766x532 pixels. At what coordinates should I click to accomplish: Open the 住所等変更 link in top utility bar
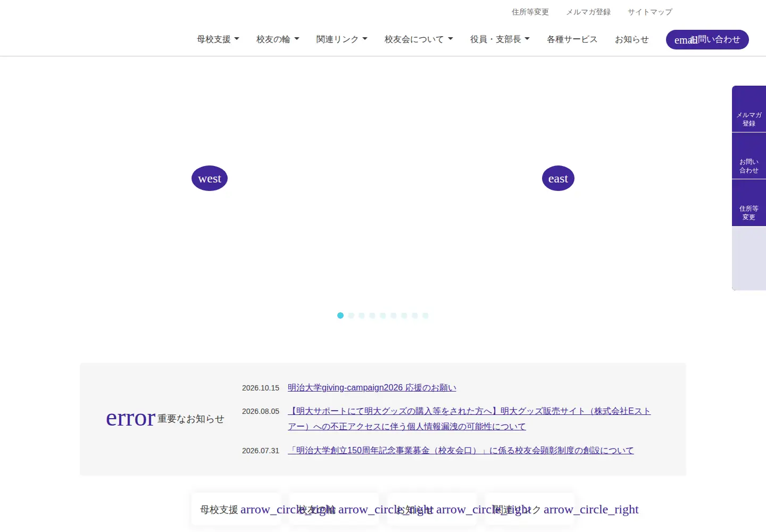[530, 12]
